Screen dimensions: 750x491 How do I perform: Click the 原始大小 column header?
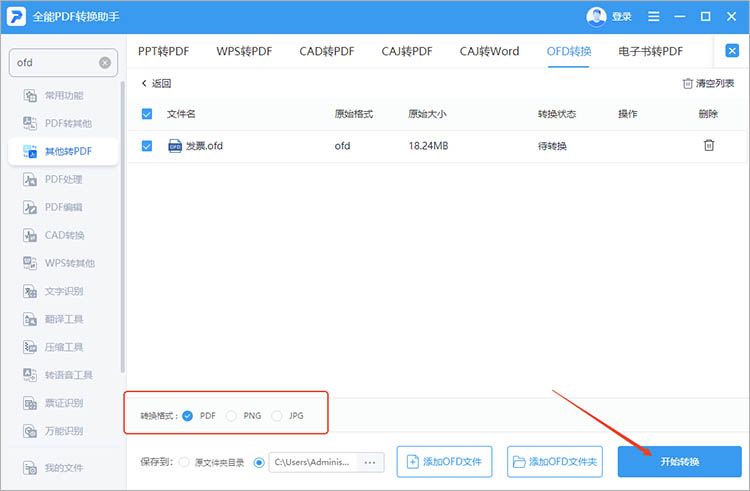pyautogui.click(x=427, y=114)
